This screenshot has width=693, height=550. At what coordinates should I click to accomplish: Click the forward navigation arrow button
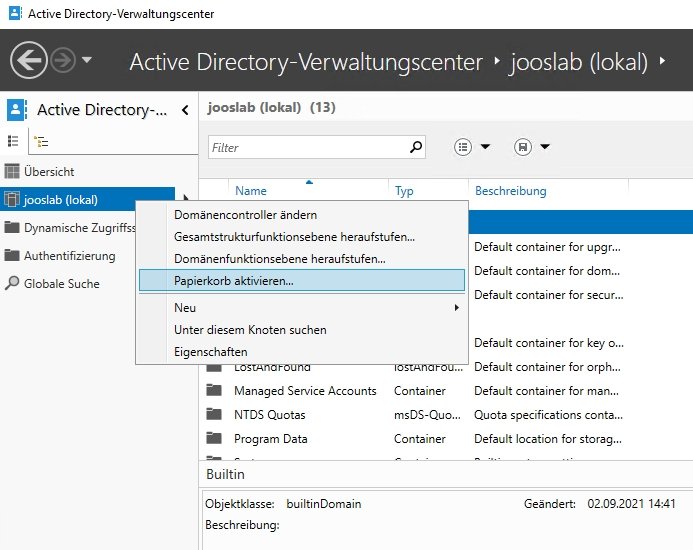pyautogui.click(x=63, y=61)
